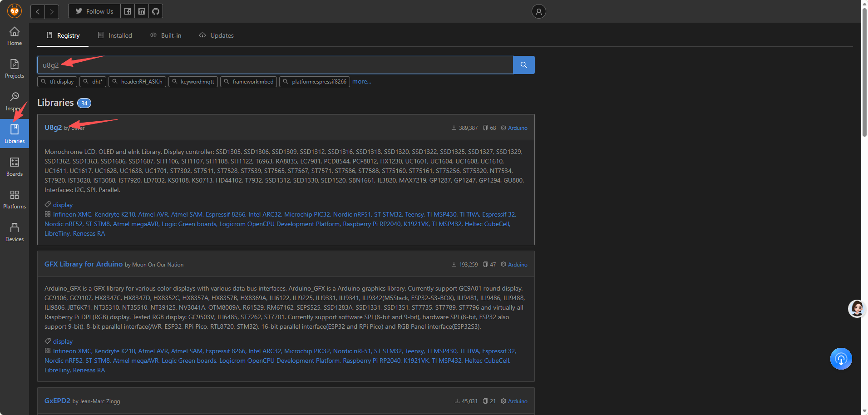Click the Infineon XMC platform in U8g2 card
The height and width of the screenshot is (415, 868).
pos(72,214)
